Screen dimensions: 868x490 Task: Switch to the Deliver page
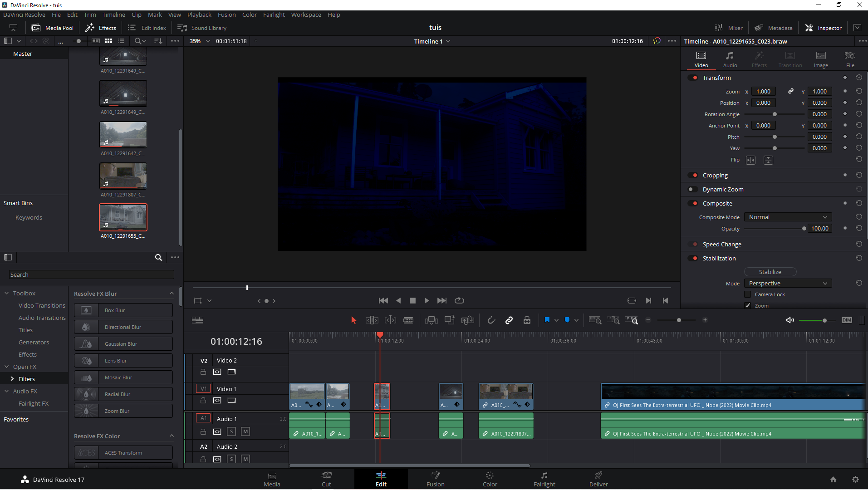coord(598,479)
